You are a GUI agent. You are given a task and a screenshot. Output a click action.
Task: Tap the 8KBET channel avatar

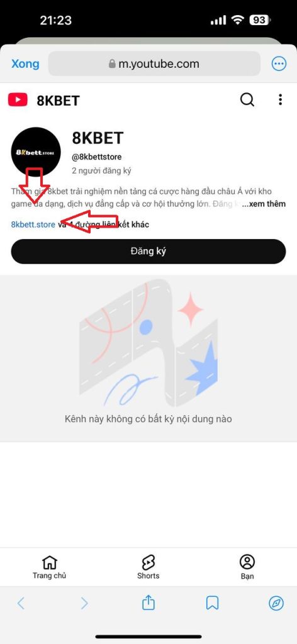pos(36,152)
